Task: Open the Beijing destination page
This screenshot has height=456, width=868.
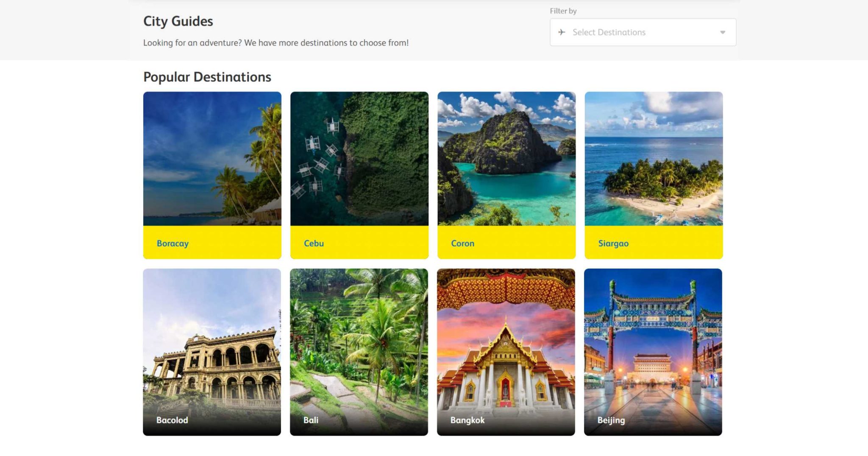Action: pyautogui.click(x=610, y=421)
